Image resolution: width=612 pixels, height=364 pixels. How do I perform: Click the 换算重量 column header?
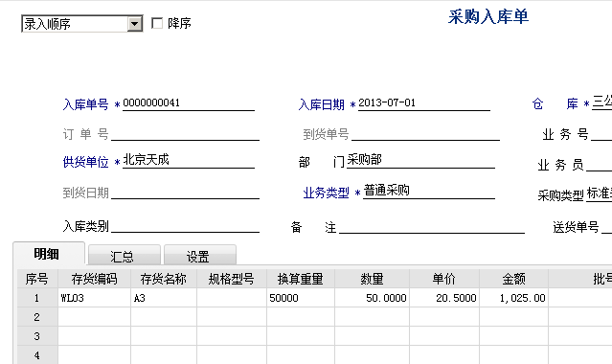[301, 279]
